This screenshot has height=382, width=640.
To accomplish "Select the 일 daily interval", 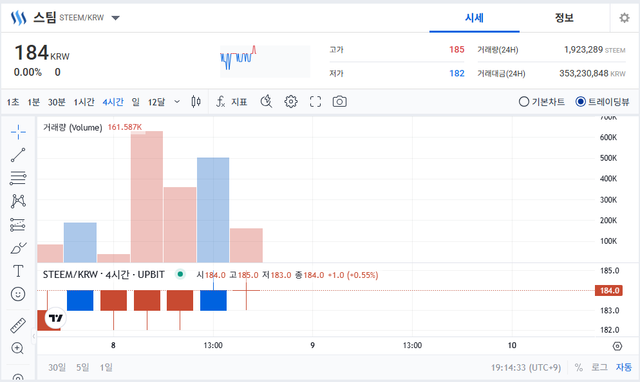I will coord(136,102).
